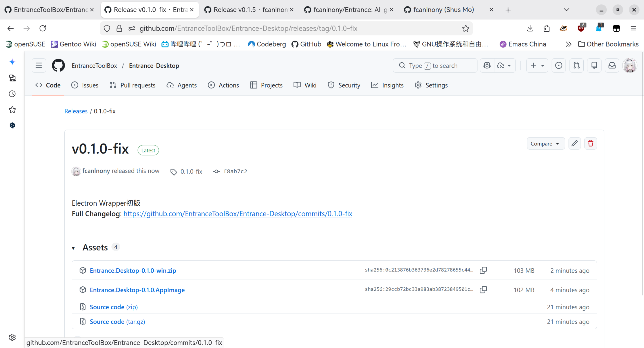Open fcanlnony author profile link
Screen dimensions: 644x348
pyautogui.click(x=96, y=171)
